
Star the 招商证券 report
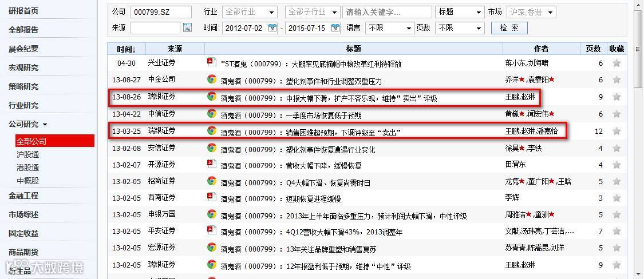click(x=616, y=181)
